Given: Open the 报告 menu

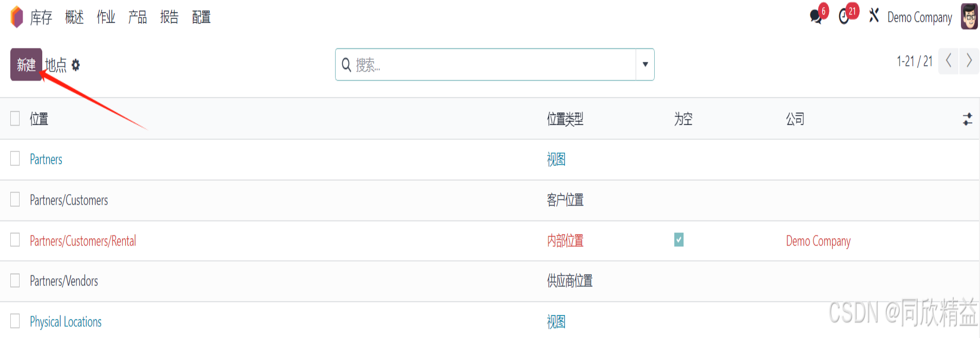Looking at the screenshot, I should tap(169, 17).
